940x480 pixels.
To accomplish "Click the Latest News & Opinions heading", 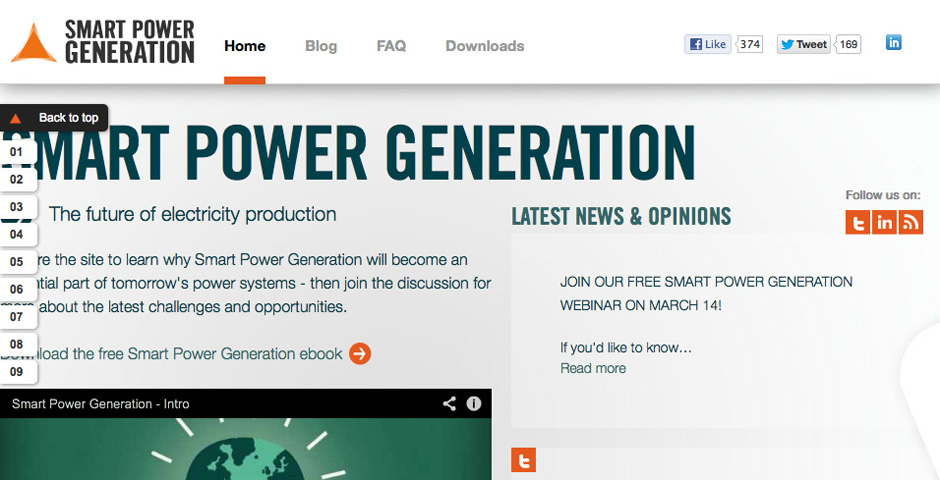I will (x=621, y=216).
